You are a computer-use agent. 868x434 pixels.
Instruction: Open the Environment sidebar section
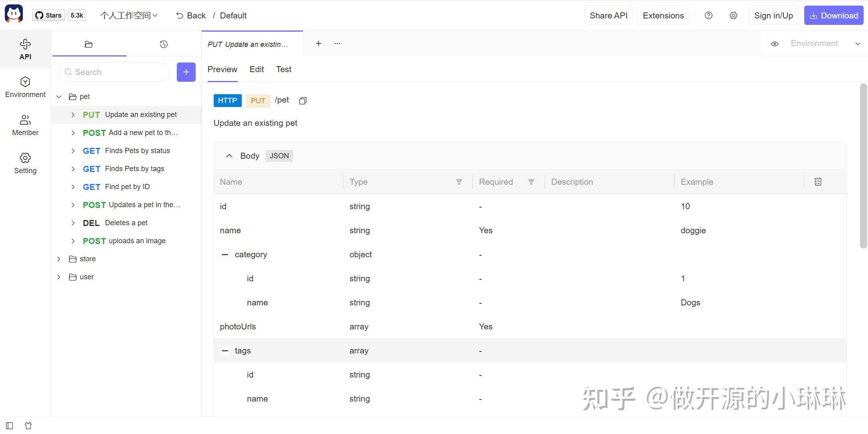click(x=25, y=87)
